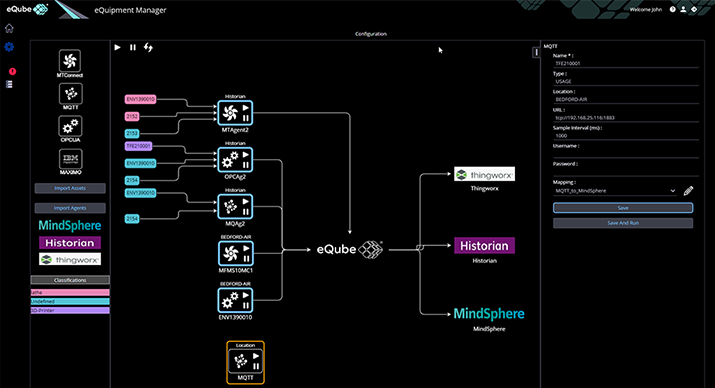Pick thingworx logo in left palette
The image size is (715, 388).
coord(70,259)
